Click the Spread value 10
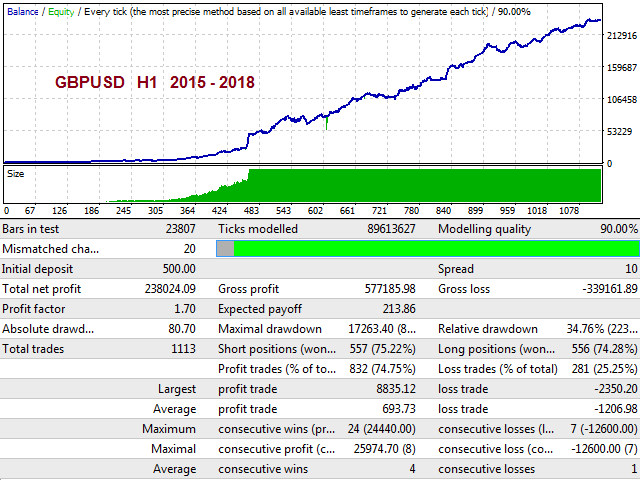The height and width of the screenshot is (480, 640). [631, 269]
